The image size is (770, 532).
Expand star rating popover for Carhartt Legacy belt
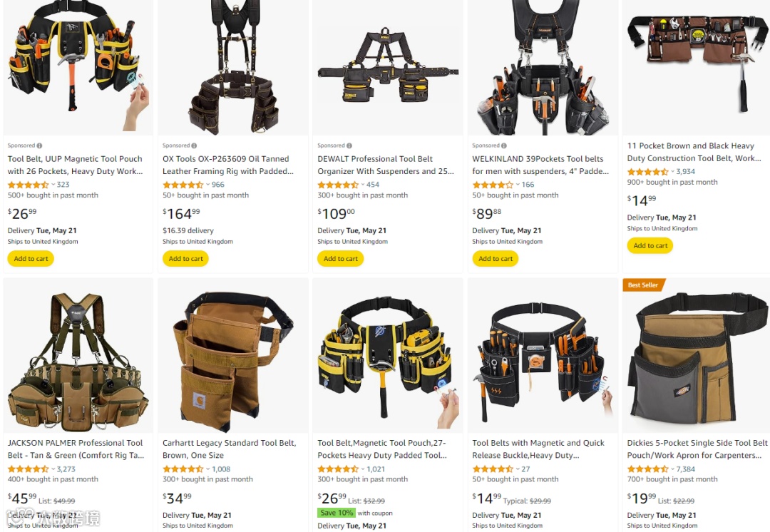[x=207, y=469]
